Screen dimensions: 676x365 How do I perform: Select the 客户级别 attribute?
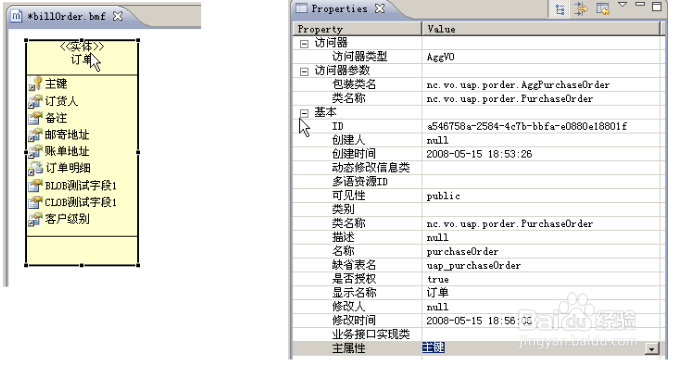click(67, 219)
